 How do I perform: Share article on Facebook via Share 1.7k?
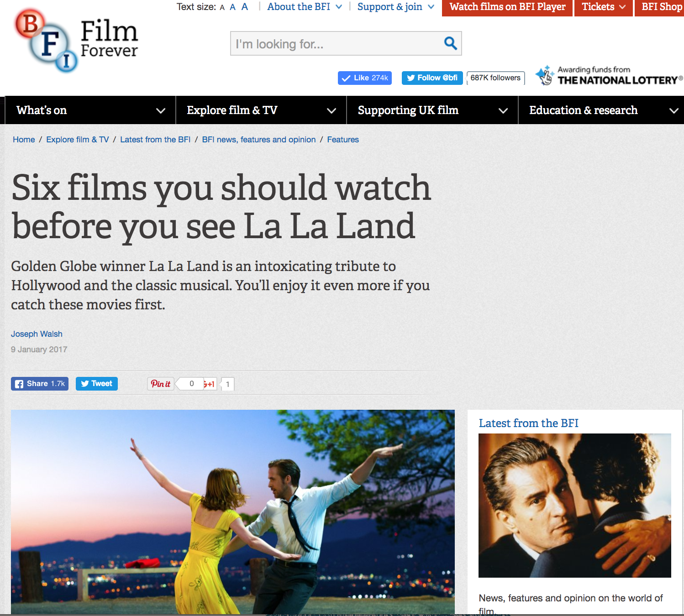pyautogui.click(x=40, y=384)
